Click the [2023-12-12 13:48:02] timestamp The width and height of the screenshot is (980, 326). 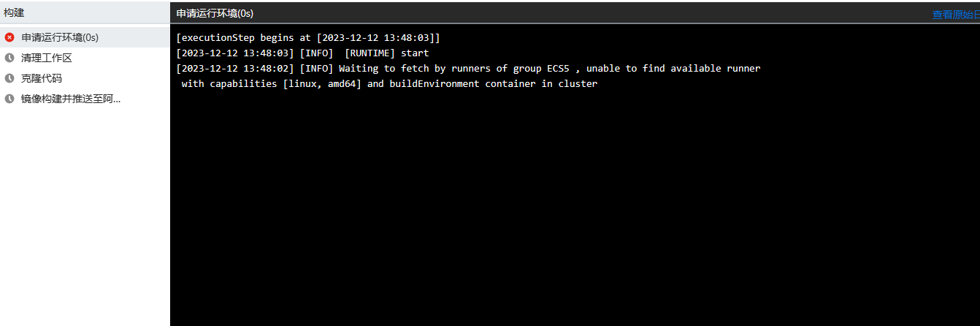(235, 68)
